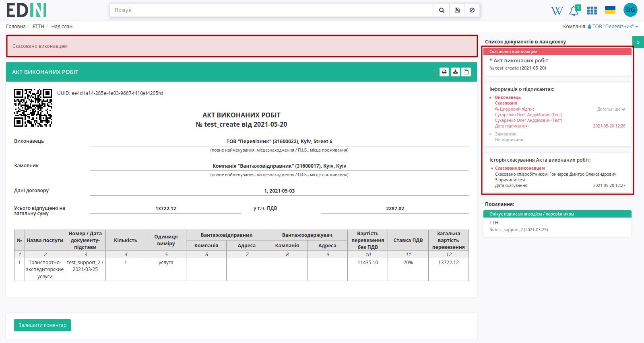This screenshot has height=343, width=644.
Task: Collapse the right side panel arrow
Action: [638, 42]
